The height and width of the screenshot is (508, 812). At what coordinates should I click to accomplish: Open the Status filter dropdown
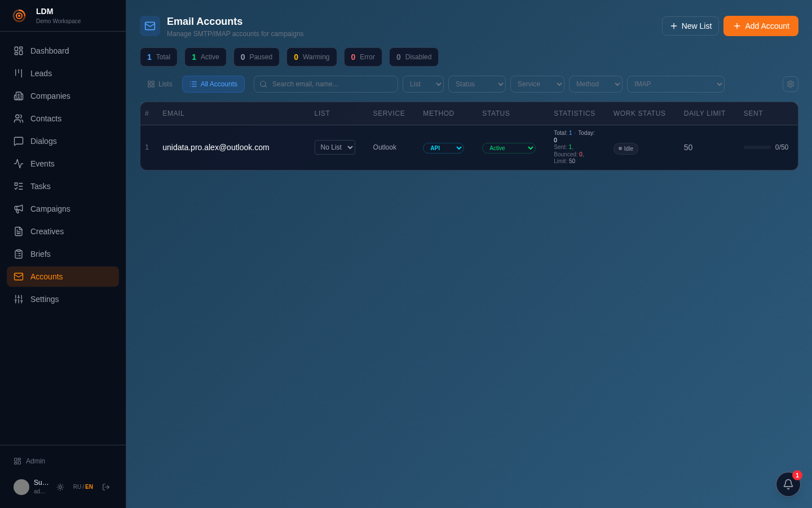pyautogui.click(x=477, y=84)
